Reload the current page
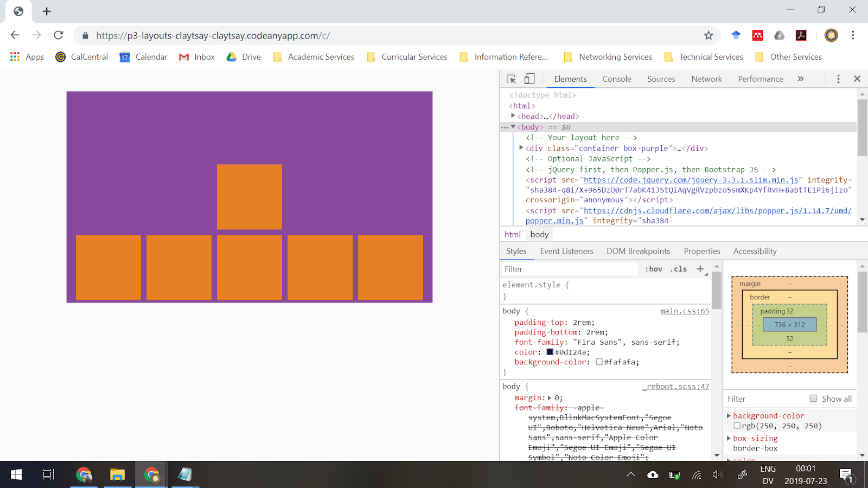 (59, 35)
